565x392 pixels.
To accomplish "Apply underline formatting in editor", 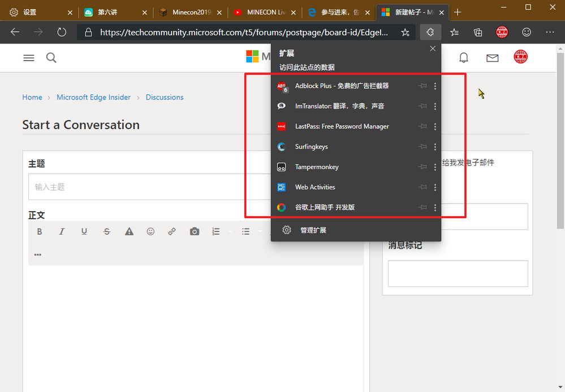I will click(84, 232).
